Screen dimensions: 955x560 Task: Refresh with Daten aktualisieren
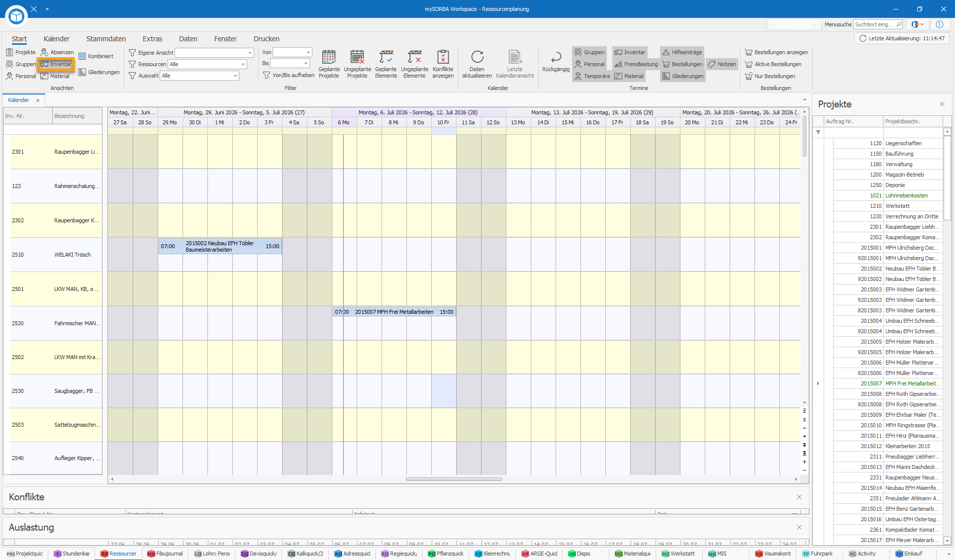click(x=477, y=64)
